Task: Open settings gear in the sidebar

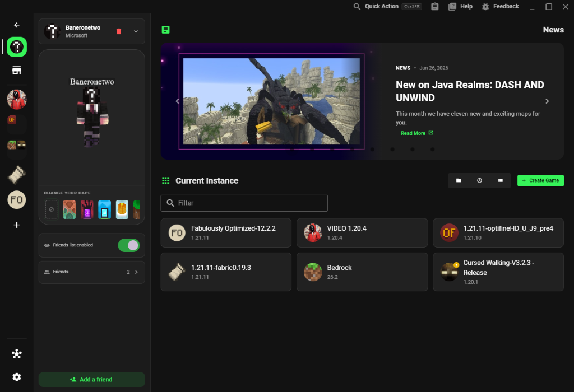Action: pyautogui.click(x=17, y=377)
